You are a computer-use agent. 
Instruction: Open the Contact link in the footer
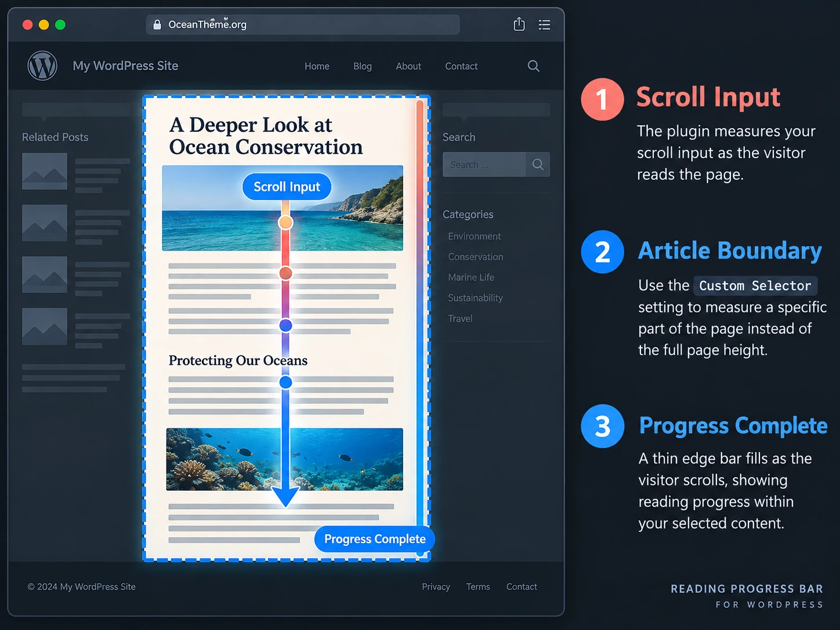click(522, 586)
